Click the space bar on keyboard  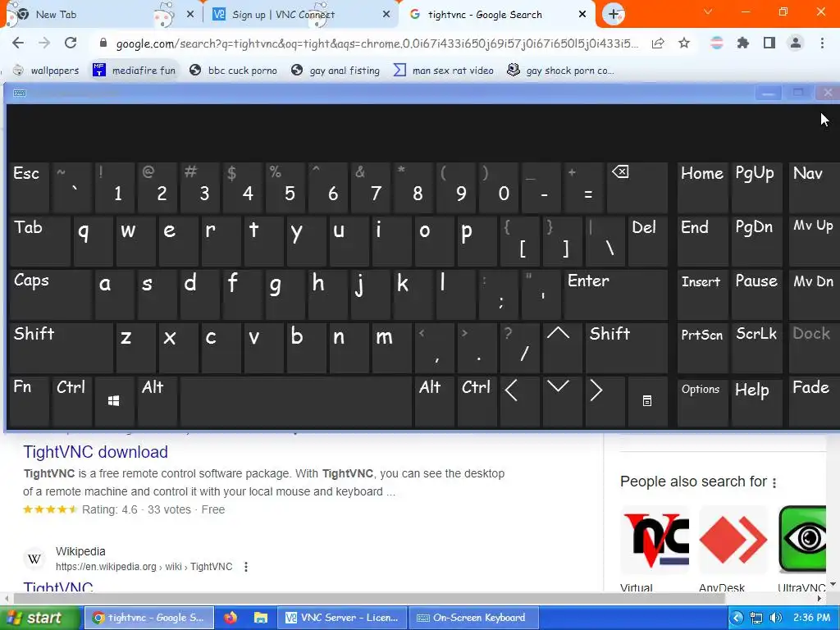(x=295, y=401)
